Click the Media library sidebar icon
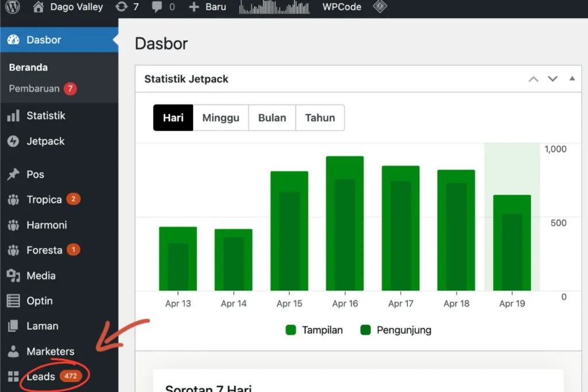Image resolution: width=588 pixels, height=392 pixels. (x=13, y=275)
